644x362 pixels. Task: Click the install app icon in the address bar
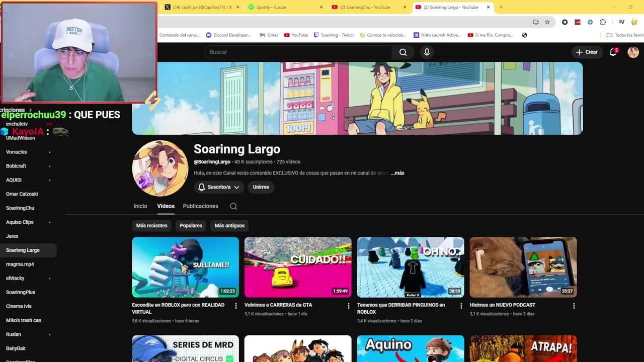[536, 22]
